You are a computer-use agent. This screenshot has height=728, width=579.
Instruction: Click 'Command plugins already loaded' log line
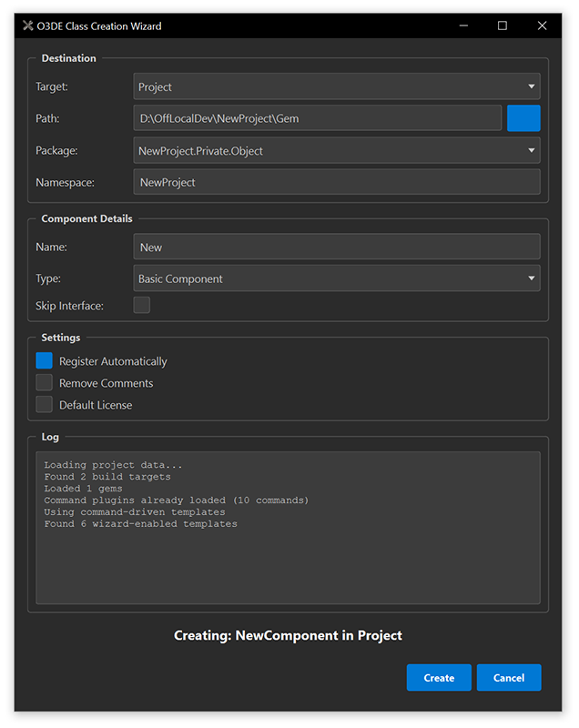pos(177,500)
